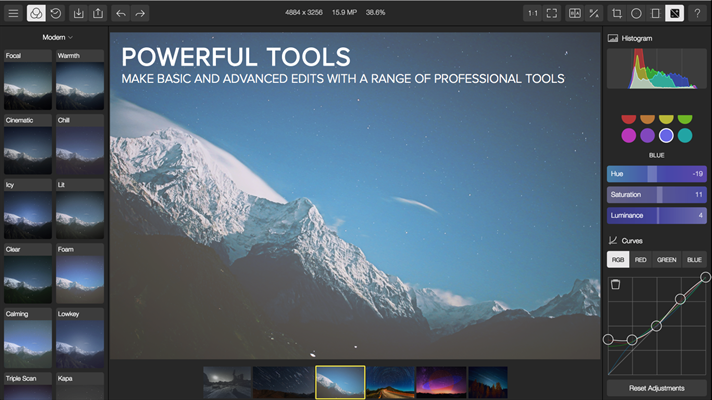Click the percent intensity icon
The width and height of the screenshot is (712, 400).
(594, 13)
